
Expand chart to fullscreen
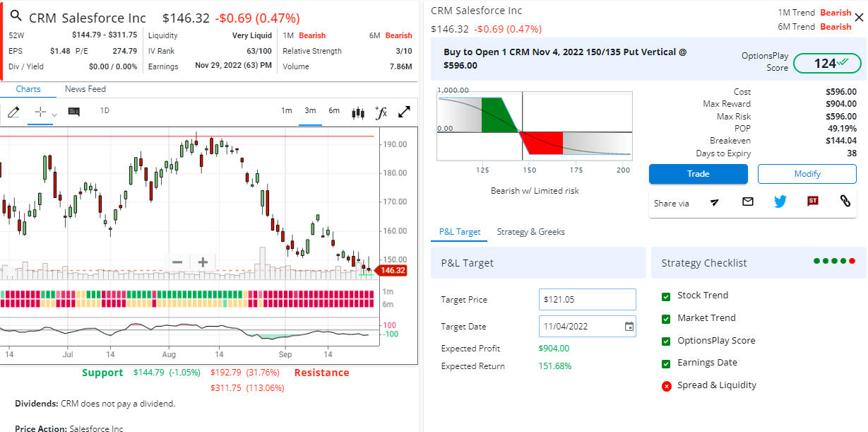405,112
